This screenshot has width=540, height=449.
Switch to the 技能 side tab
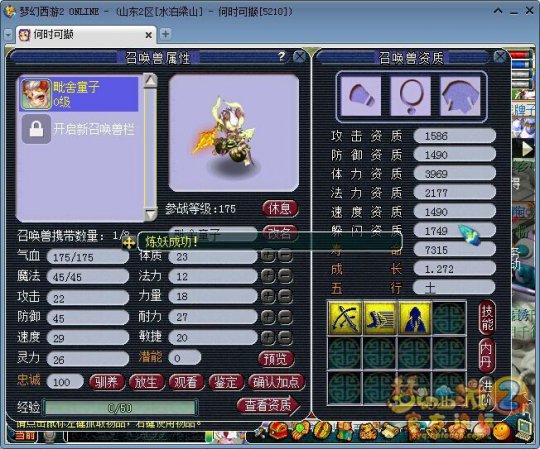pos(487,317)
